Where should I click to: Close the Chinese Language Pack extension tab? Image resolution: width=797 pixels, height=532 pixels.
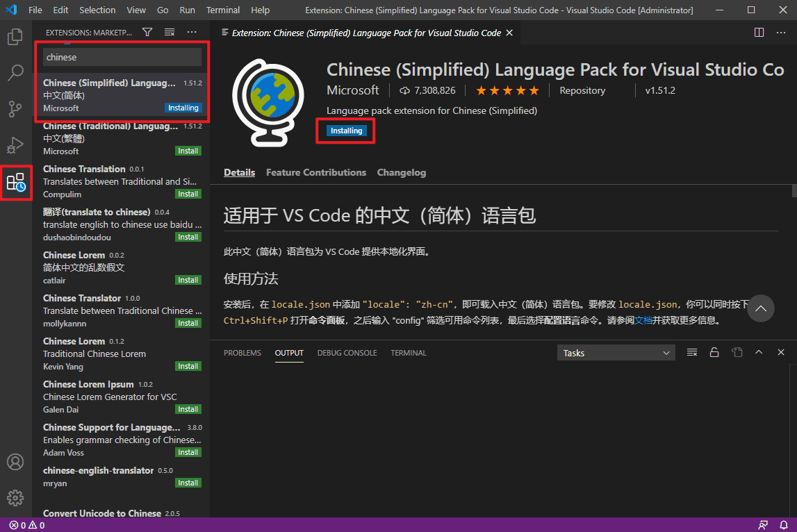tap(509, 33)
